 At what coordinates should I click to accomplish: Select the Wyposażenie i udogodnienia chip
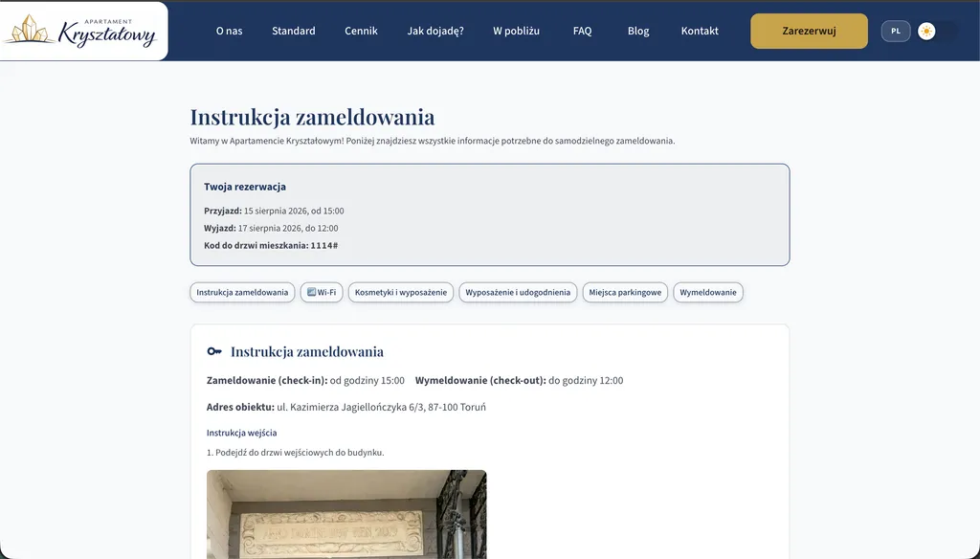coord(518,292)
